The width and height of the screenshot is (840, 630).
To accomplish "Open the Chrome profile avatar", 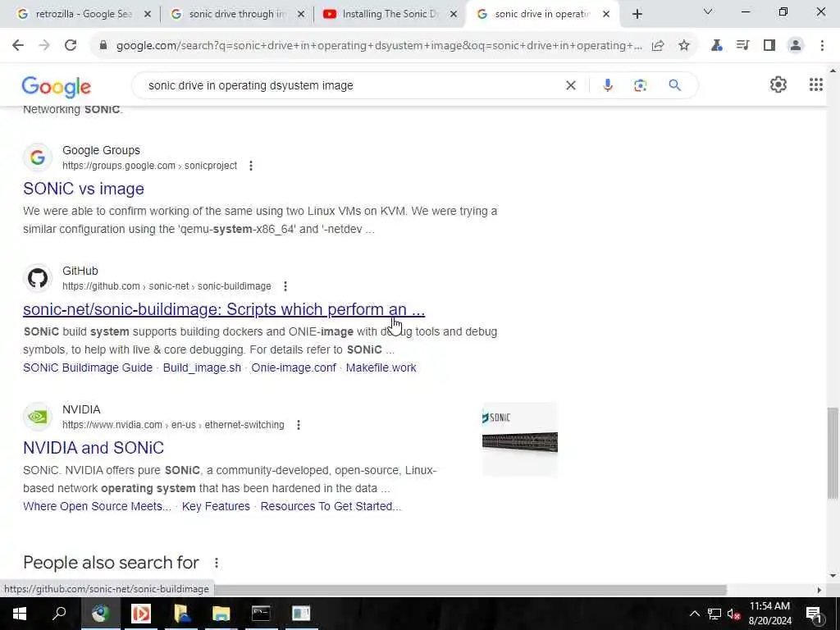I will click(796, 46).
